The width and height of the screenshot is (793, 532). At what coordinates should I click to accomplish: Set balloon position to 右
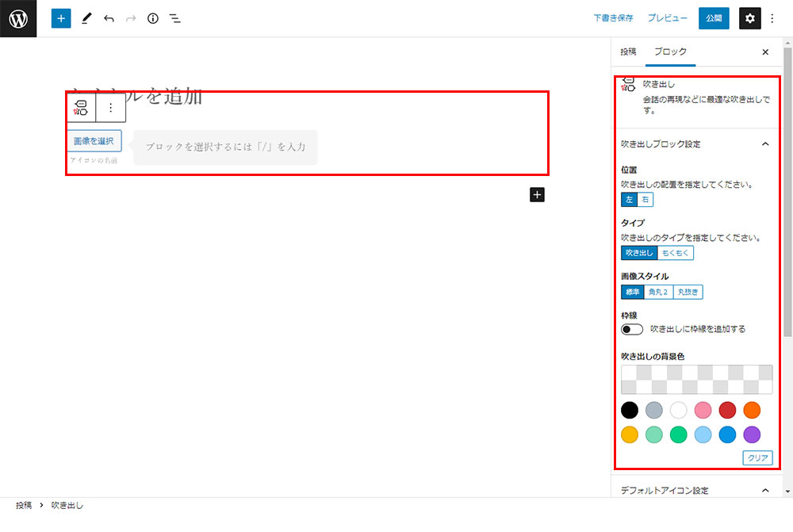[646, 199]
